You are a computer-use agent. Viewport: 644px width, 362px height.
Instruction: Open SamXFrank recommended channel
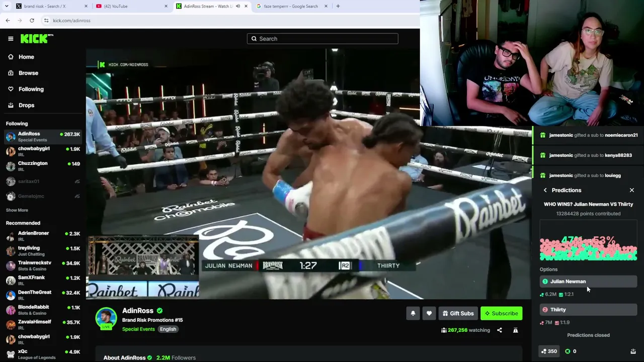[x=43, y=280]
